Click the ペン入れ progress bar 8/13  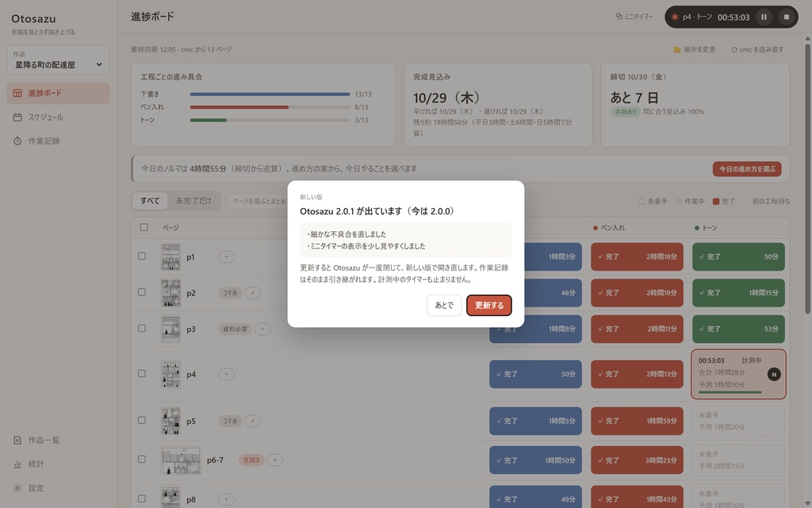[270, 107]
